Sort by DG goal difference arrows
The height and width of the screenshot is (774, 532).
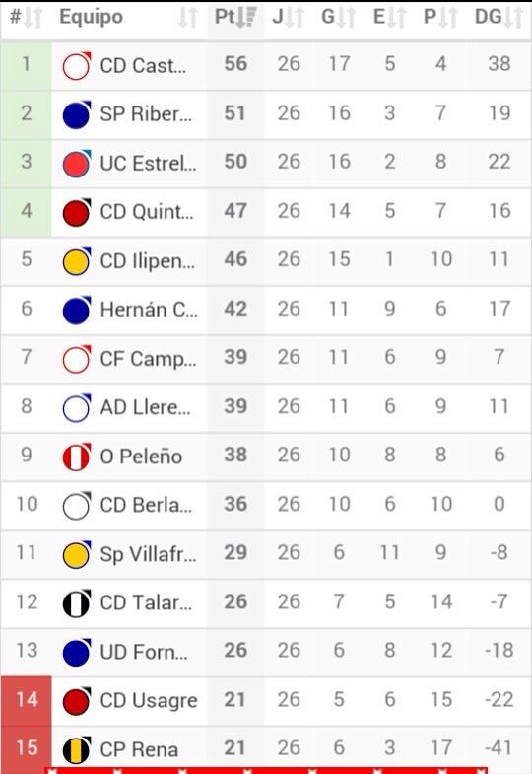click(513, 18)
